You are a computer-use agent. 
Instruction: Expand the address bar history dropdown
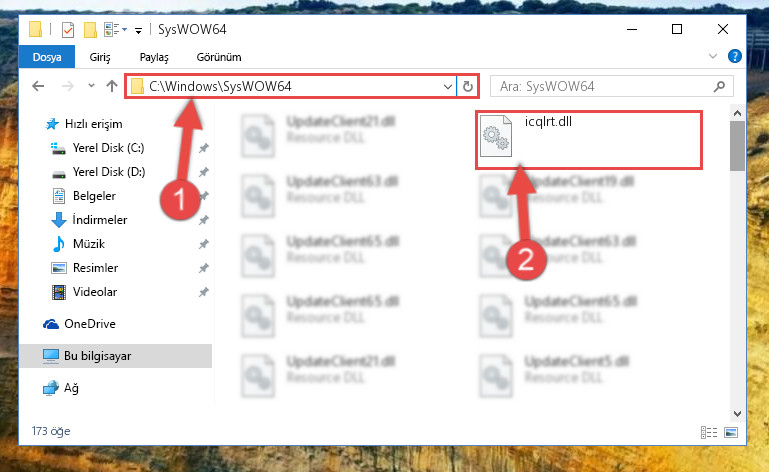pos(447,86)
